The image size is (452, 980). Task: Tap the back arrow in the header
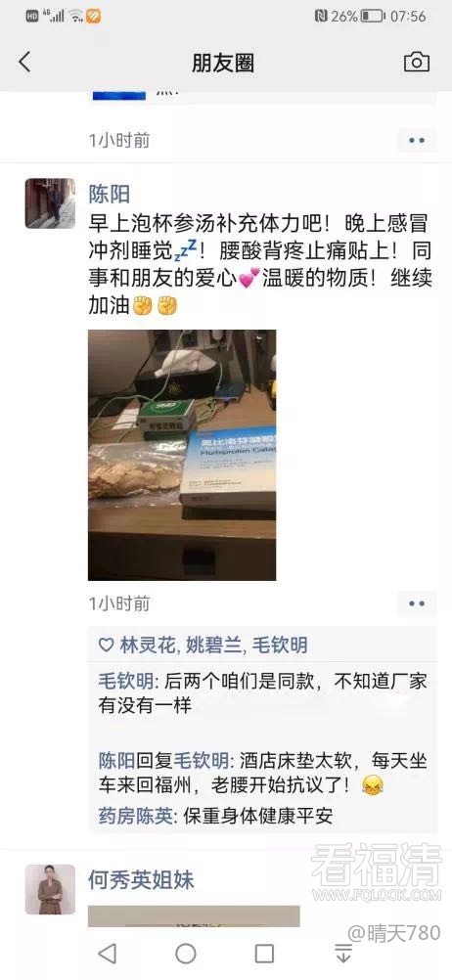click(24, 62)
